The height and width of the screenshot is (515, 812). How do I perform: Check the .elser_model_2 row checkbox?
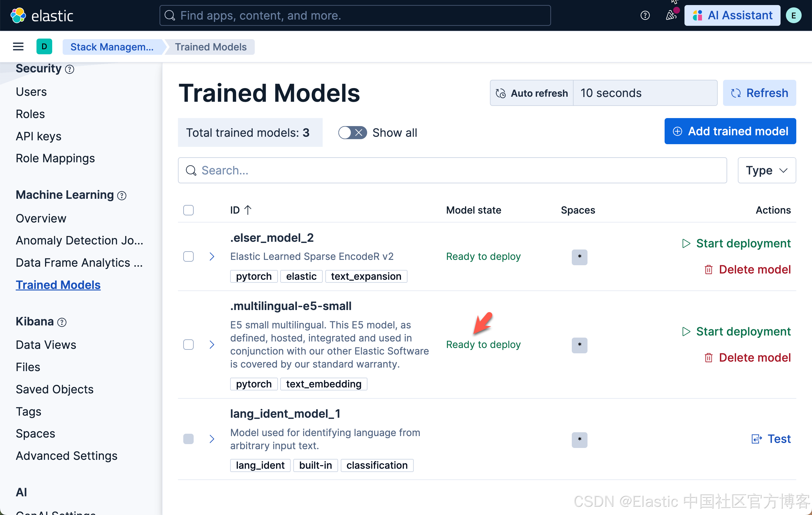[x=188, y=256]
